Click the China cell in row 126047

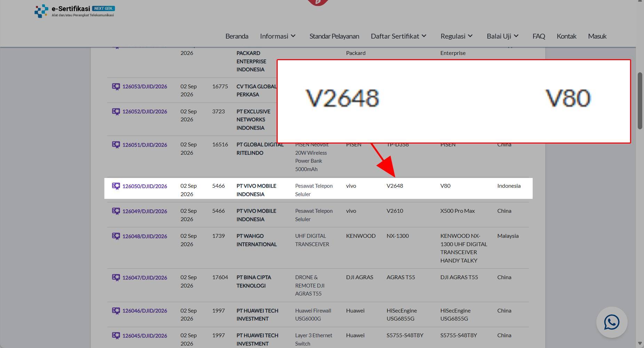(x=504, y=277)
